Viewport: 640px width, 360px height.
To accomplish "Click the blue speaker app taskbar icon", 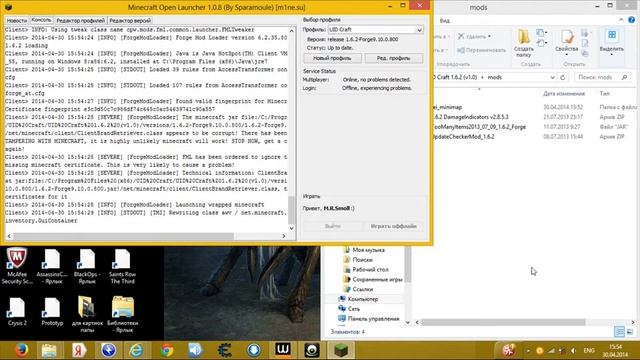I will pos(195,350).
